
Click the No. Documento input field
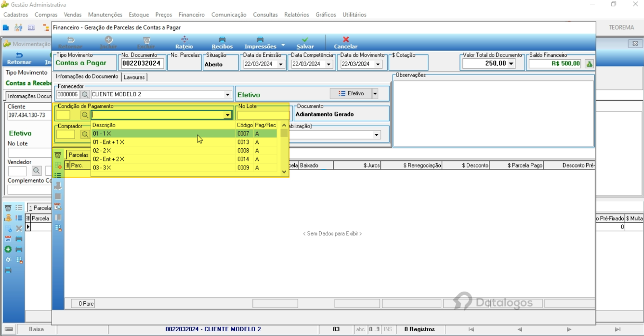(x=143, y=64)
